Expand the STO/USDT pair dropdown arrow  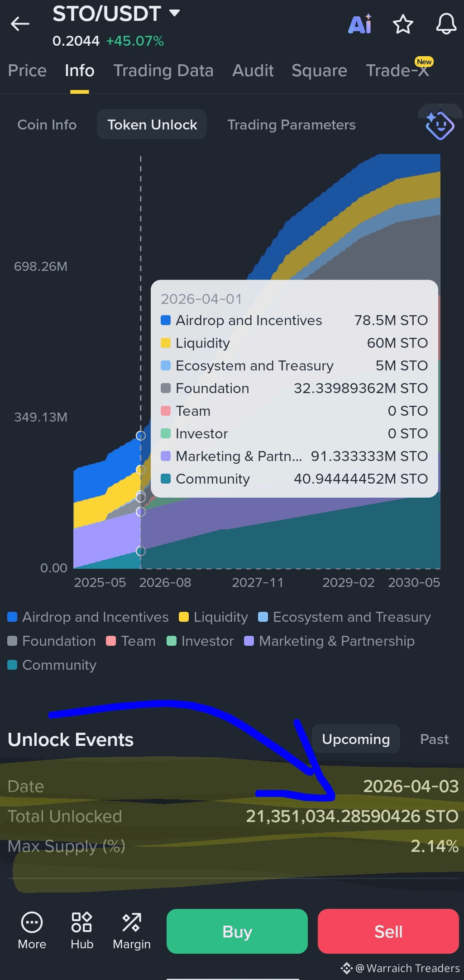point(175,13)
